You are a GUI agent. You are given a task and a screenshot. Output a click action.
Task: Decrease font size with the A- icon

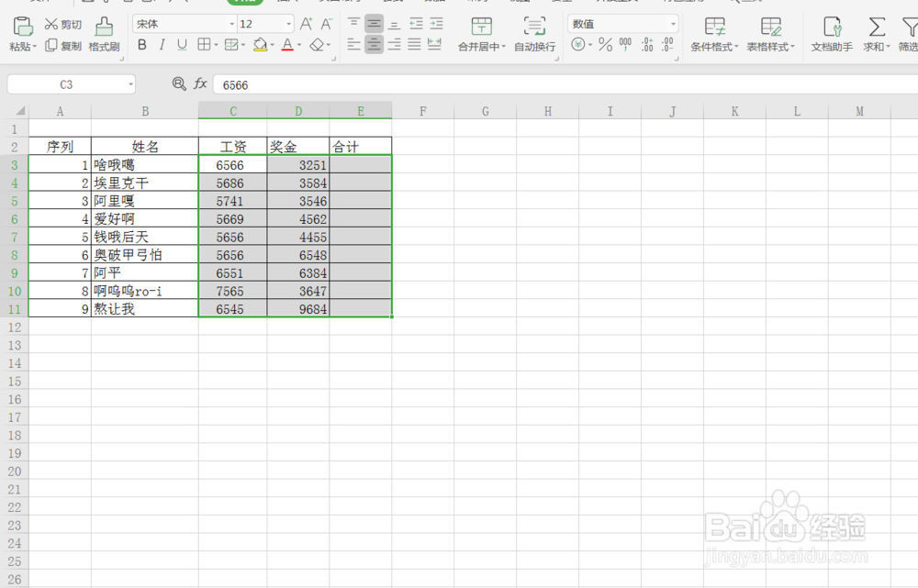coord(326,24)
